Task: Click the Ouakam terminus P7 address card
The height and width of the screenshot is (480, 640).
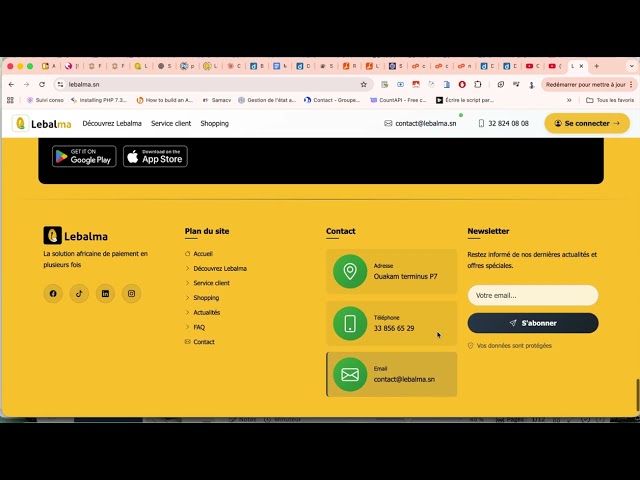Action: tap(391, 271)
